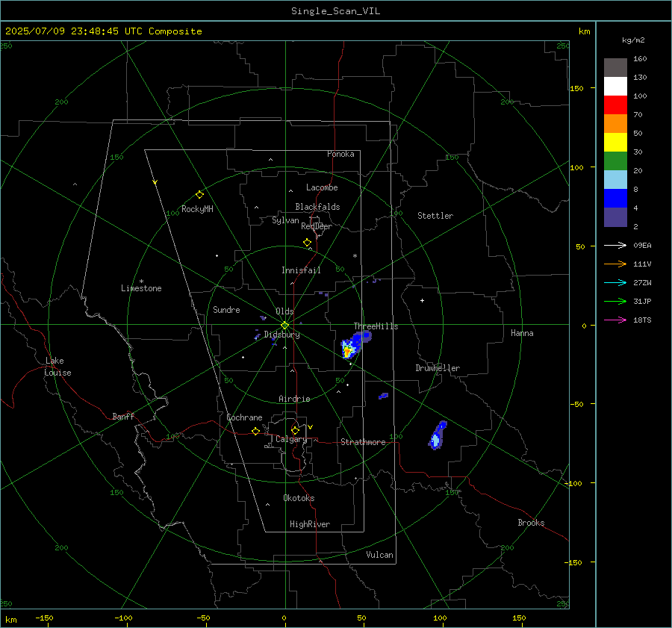Screen dimensions: 672x628
Task: Click the asterisk marker east of Innisfail
Action: 355,256
